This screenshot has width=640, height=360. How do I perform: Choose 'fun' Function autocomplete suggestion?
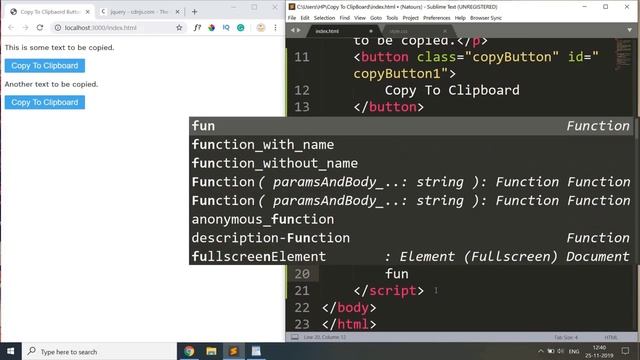(411, 126)
